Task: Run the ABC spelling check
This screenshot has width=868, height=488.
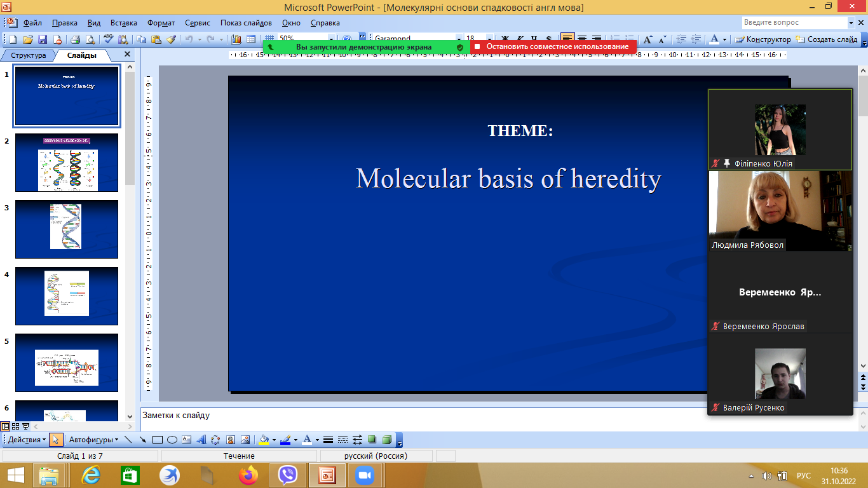Action: (x=108, y=39)
